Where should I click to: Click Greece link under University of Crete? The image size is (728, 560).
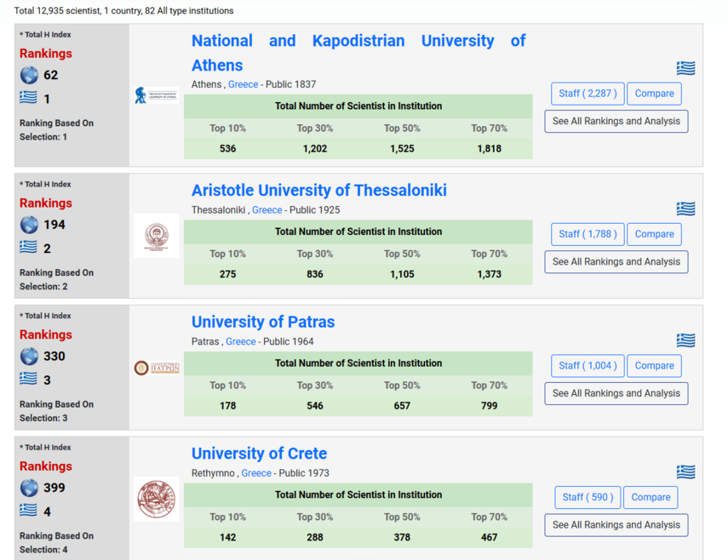tap(256, 473)
